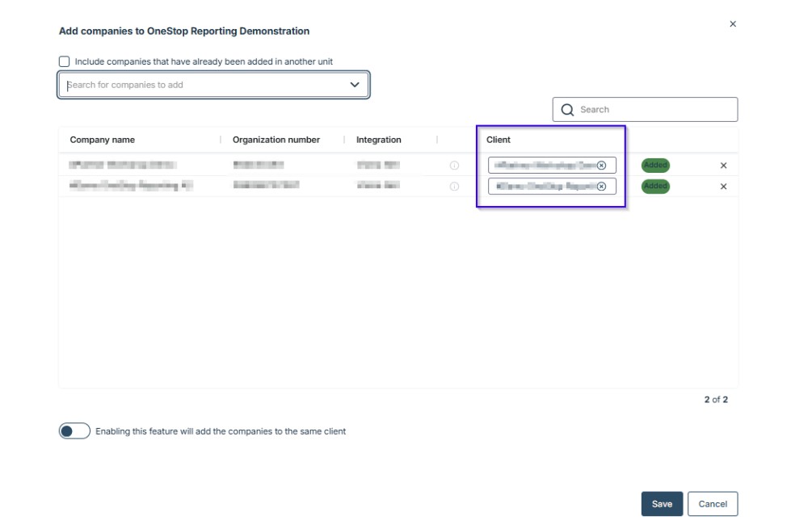This screenshot has height=529, width=812.
Task: Click the Added badge in the first row
Action: pos(655,166)
